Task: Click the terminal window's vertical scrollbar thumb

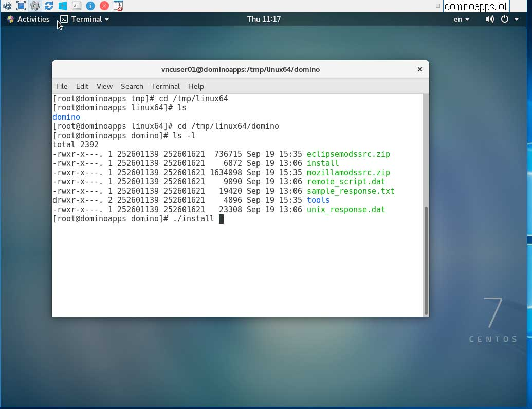Action: tap(426, 261)
